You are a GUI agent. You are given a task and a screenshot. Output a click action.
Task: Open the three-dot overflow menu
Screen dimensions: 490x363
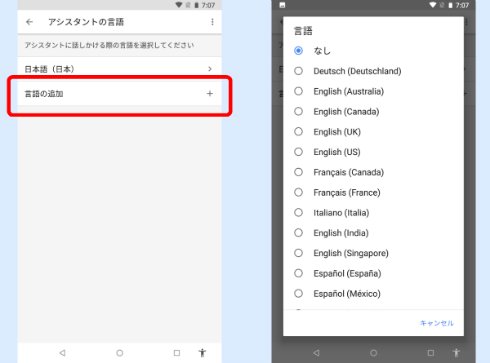pos(212,22)
